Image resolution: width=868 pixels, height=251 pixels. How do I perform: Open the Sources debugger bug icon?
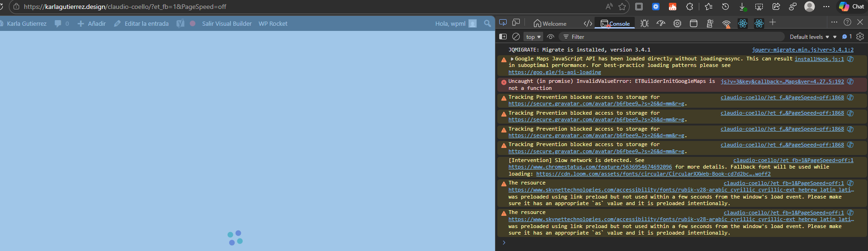[x=645, y=23]
